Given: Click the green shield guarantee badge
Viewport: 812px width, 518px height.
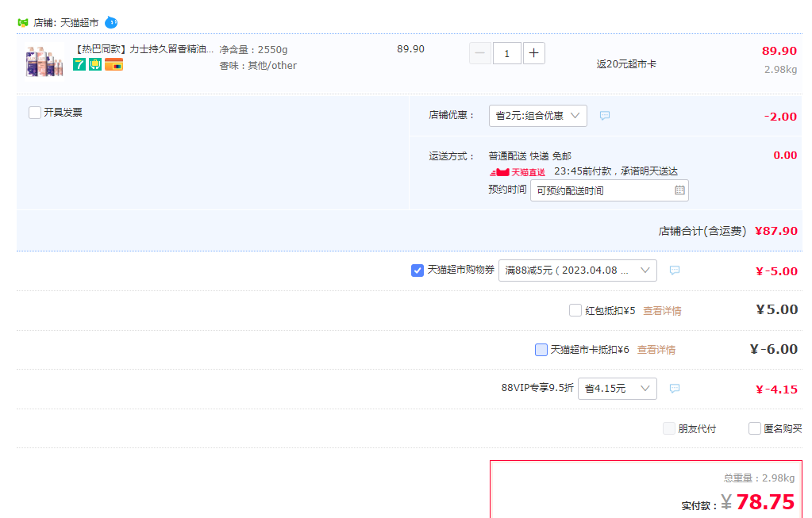Looking at the screenshot, I should coord(95,65).
